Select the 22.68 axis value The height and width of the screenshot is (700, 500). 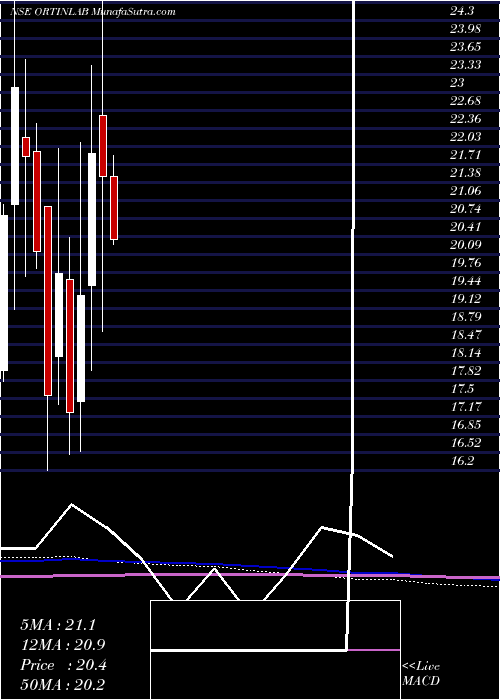[465, 101]
